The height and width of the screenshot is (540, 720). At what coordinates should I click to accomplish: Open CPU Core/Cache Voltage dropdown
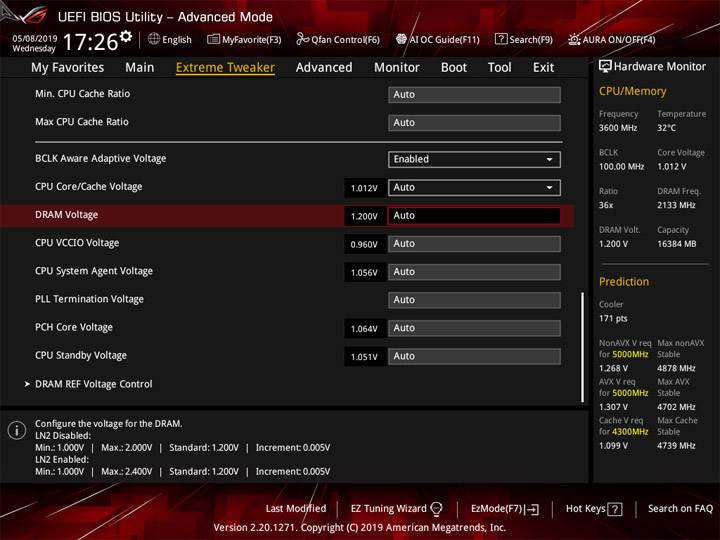[x=474, y=187]
